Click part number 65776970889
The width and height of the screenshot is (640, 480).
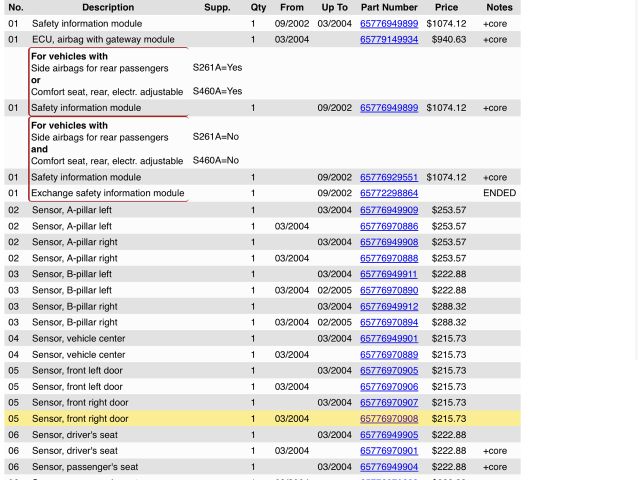point(389,355)
